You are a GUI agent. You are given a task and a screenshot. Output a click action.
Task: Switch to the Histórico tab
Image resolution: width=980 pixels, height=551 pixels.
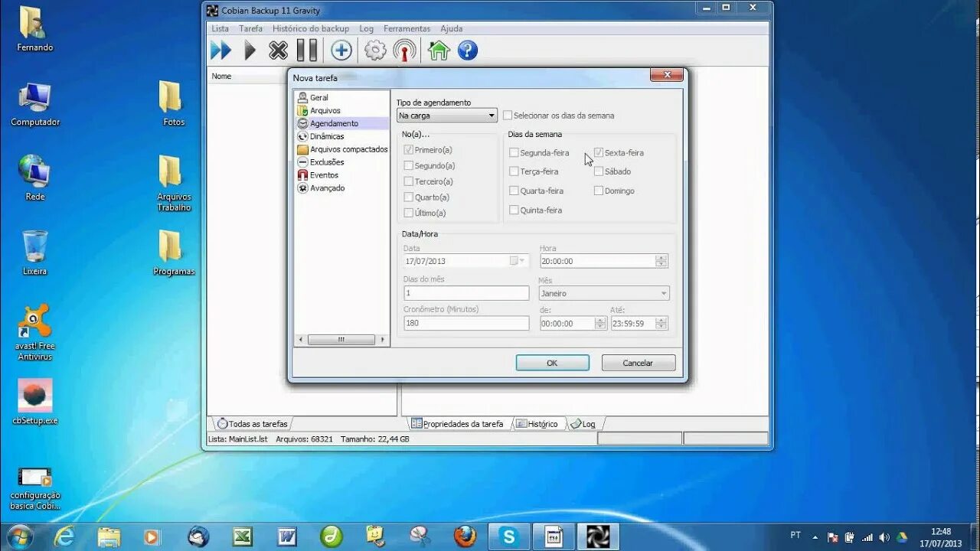click(x=537, y=423)
